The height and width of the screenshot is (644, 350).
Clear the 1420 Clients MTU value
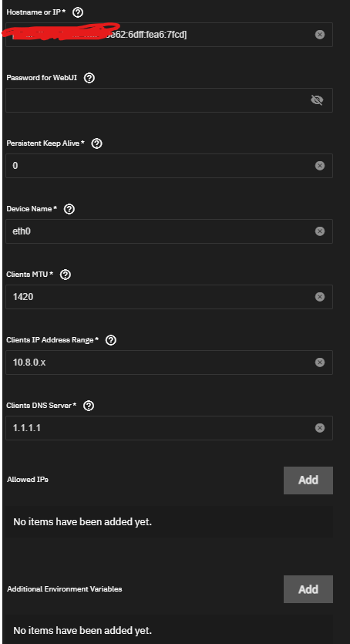tap(320, 296)
